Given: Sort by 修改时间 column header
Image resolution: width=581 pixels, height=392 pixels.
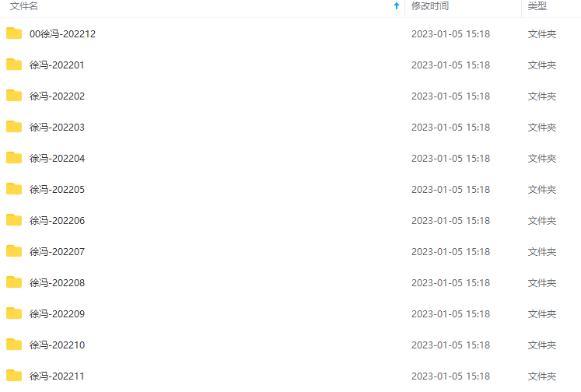Looking at the screenshot, I should pyautogui.click(x=430, y=6).
